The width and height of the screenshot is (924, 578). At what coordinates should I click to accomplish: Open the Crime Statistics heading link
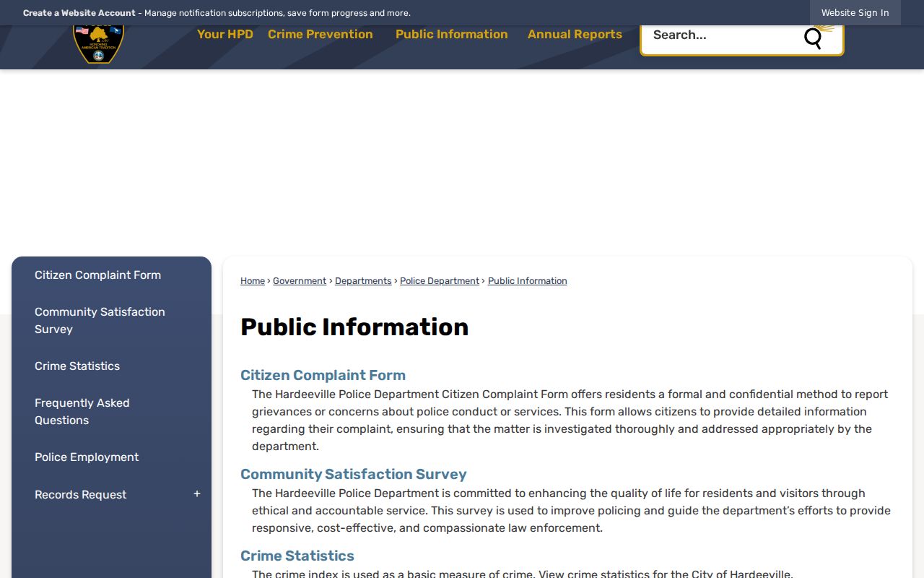[297, 556]
